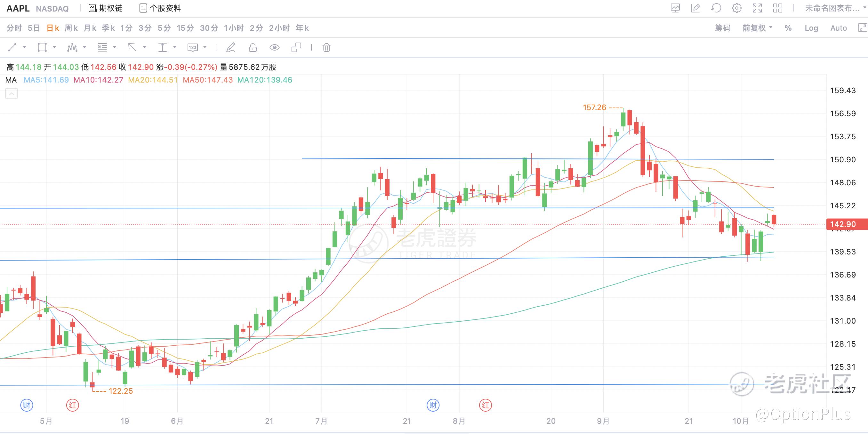Screen dimensions: 868x434
Task: Expand rectangle tool dropdown arrow
Action: pyautogui.click(x=54, y=47)
